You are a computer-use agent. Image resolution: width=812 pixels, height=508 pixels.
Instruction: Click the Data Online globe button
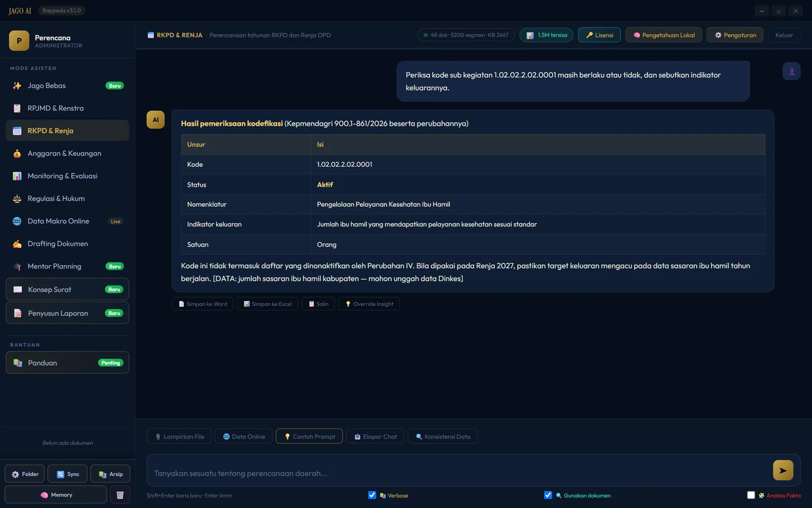pyautogui.click(x=244, y=436)
